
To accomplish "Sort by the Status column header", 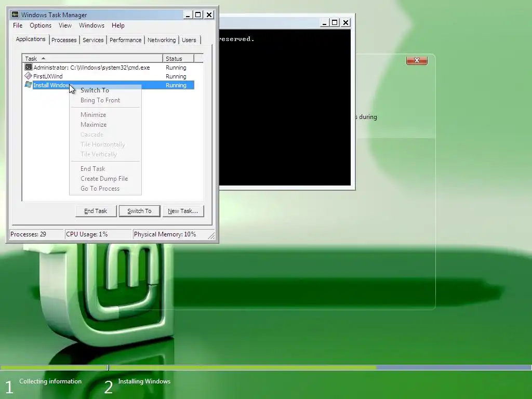I will (x=178, y=58).
